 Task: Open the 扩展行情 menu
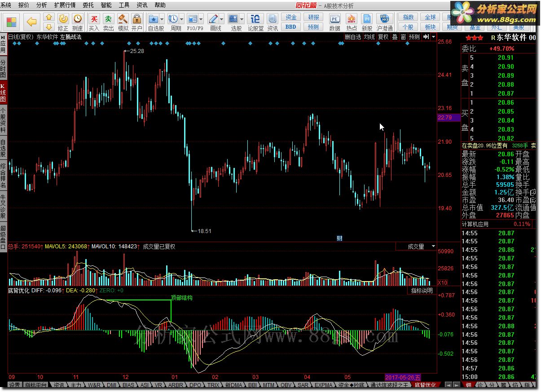[65, 5]
